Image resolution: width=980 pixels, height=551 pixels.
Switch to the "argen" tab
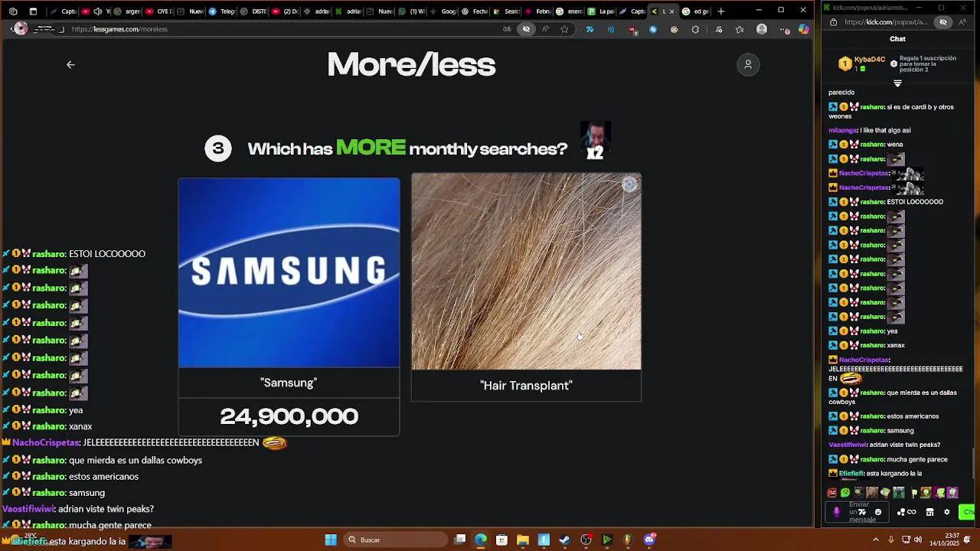[x=127, y=11]
